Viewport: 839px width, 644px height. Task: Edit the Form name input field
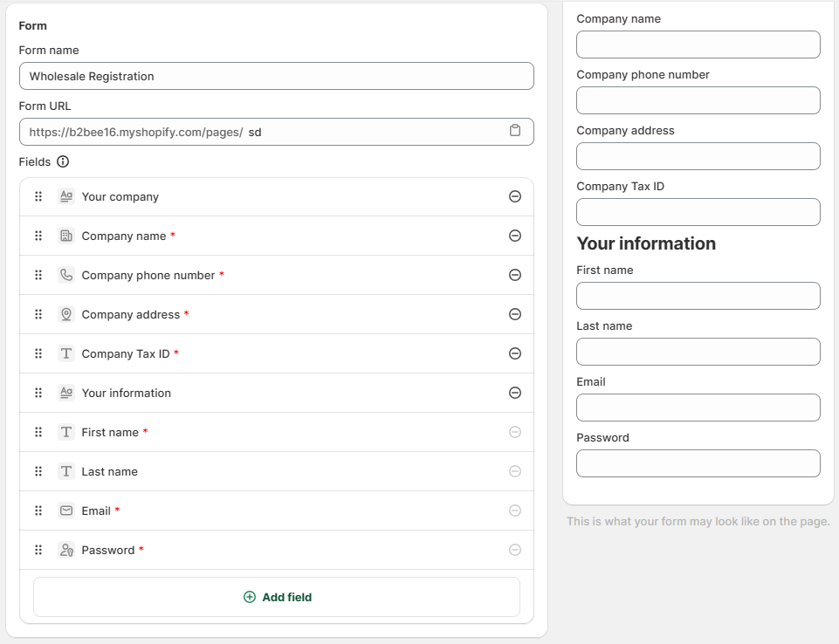tap(277, 76)
